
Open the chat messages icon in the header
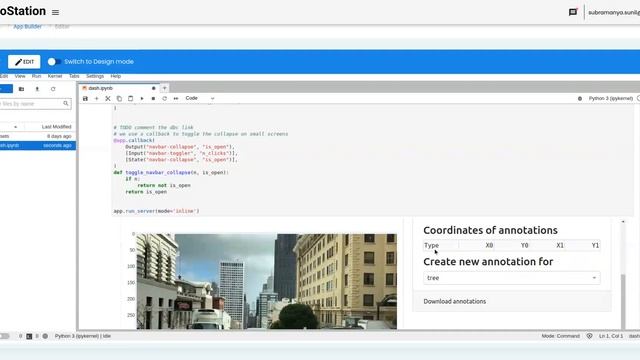point(573,12)
